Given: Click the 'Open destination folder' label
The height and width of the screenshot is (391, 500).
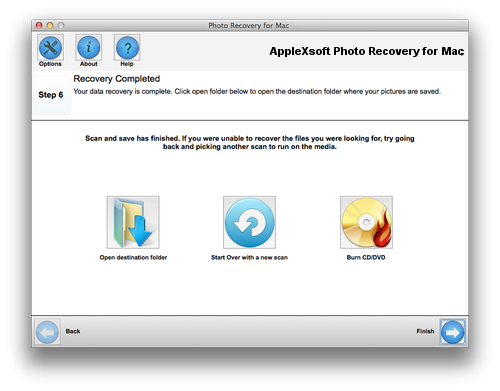Looking at the screenshot, I should (x=133, y=257).
